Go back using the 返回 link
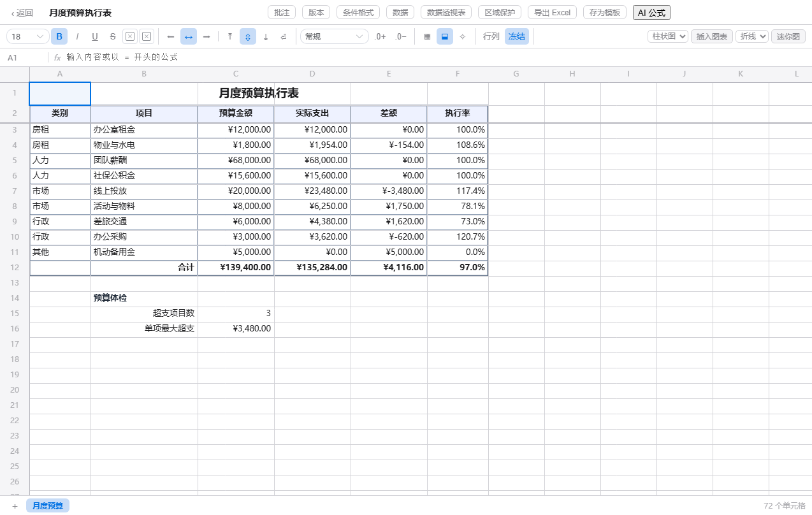The image size is (812, 515). [x=22, y=12]
